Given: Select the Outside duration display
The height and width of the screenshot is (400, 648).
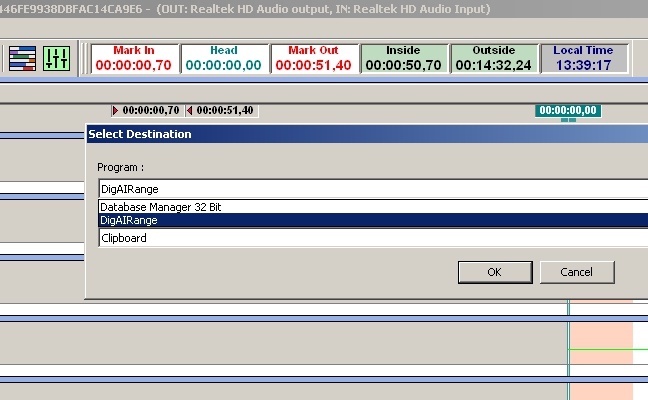Looking at the screenshot, I should click(494, 59).
